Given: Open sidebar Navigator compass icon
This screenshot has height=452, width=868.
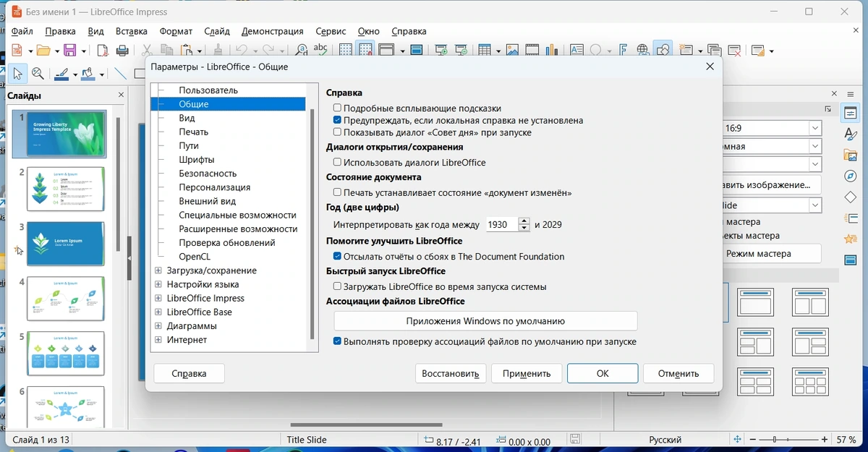Looking at the screenshot, I should [851, 176].
